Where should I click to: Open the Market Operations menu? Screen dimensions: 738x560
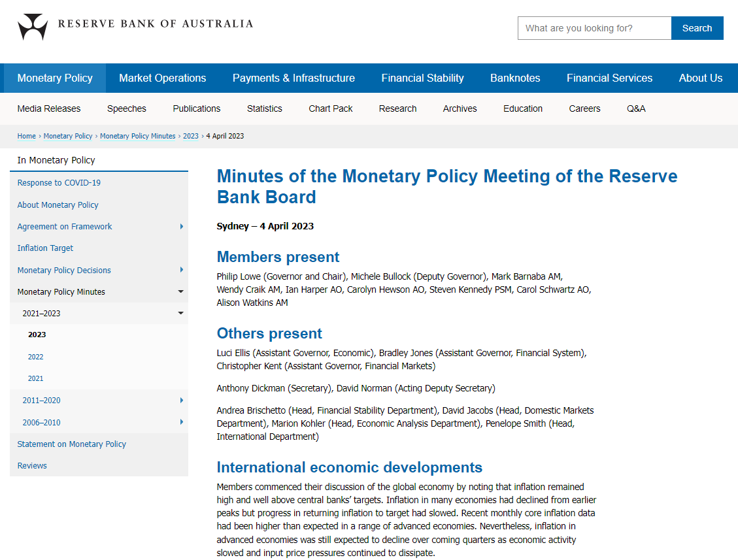pyautogui.click(x=162, y=78)
